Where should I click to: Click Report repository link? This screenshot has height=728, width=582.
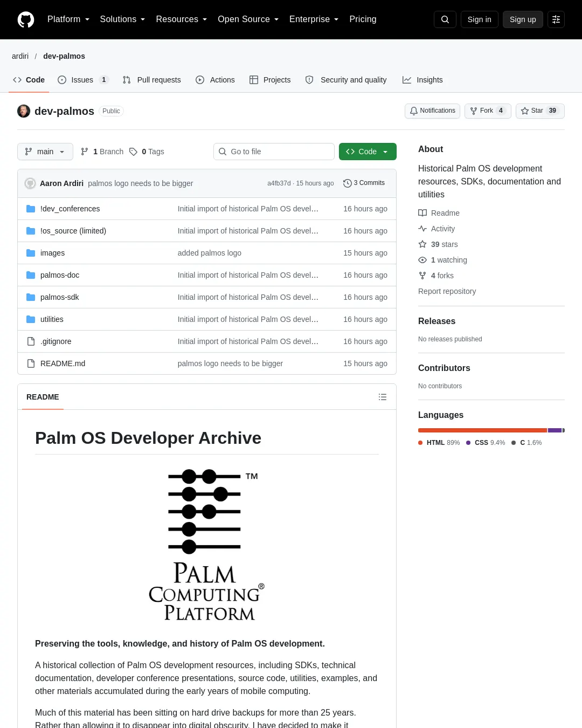click(447, 291)
